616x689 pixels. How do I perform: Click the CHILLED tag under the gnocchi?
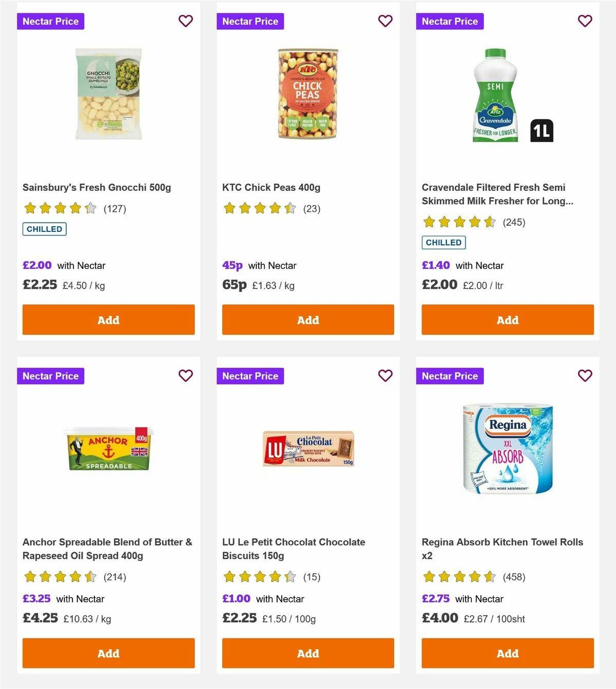click(44, 229)
